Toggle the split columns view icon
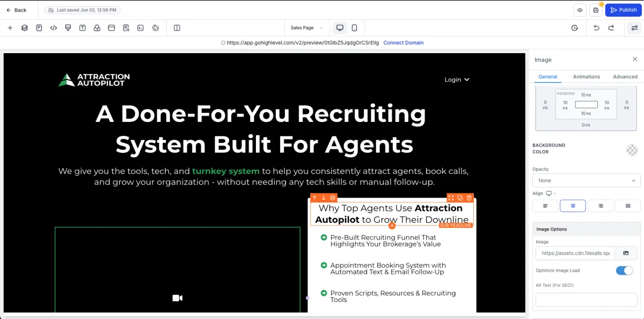 click(x=177, y=28)
